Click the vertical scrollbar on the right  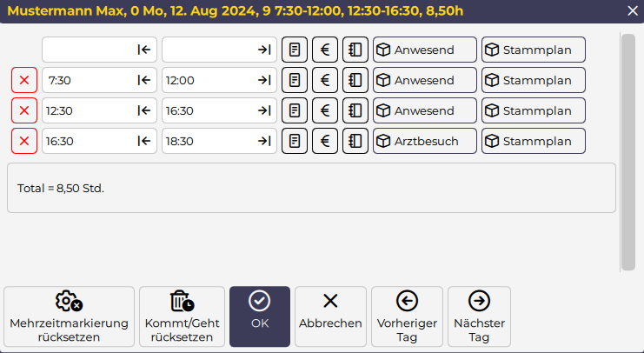pos(627,152)
